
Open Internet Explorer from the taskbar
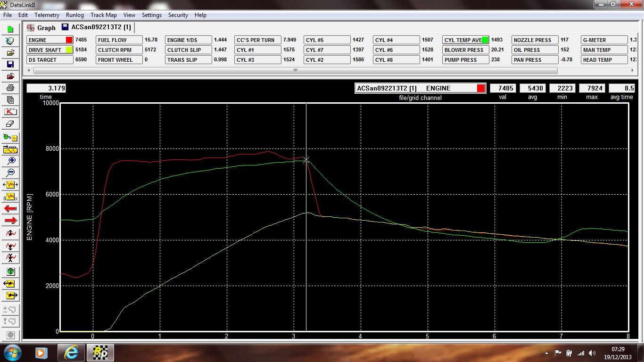71,352
